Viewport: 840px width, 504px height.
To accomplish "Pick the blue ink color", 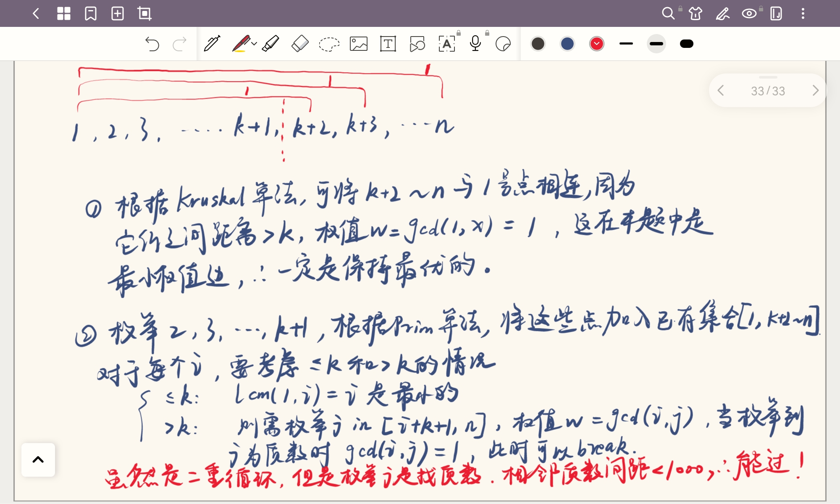I will point(567,44).
